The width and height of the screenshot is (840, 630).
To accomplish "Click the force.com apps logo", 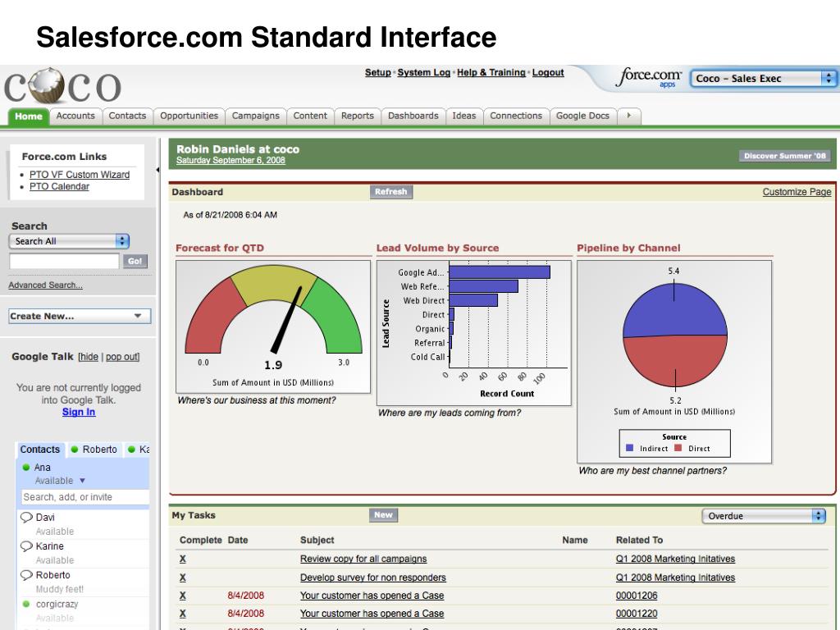I will [x=649, y=77].
